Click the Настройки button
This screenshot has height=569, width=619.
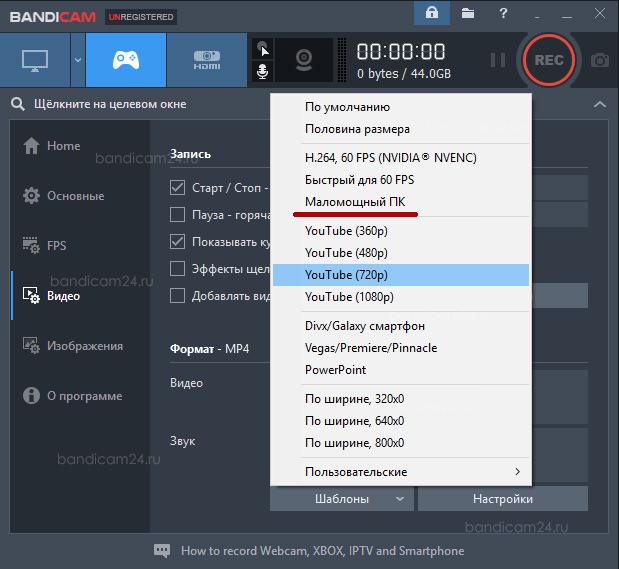(x=503, y=499)
